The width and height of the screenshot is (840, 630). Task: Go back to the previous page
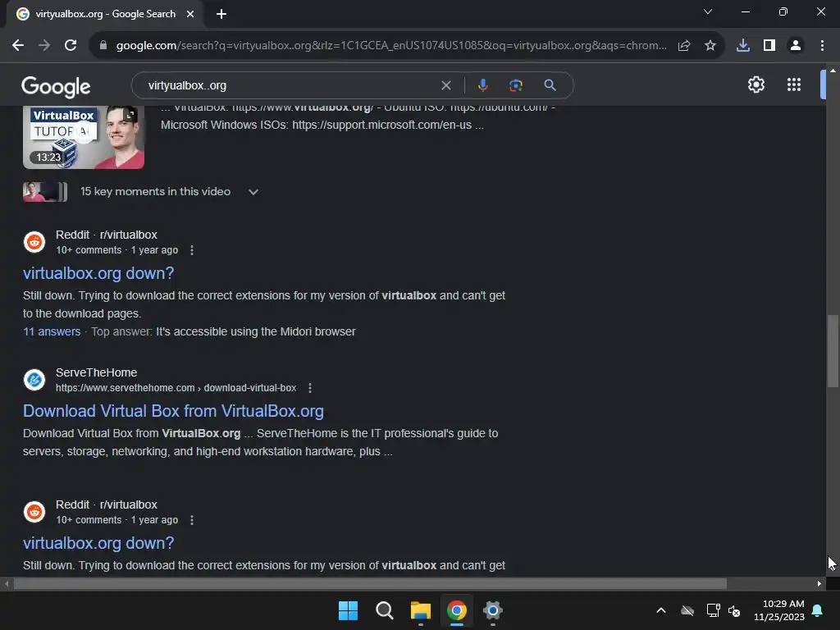tap(18, 46)
